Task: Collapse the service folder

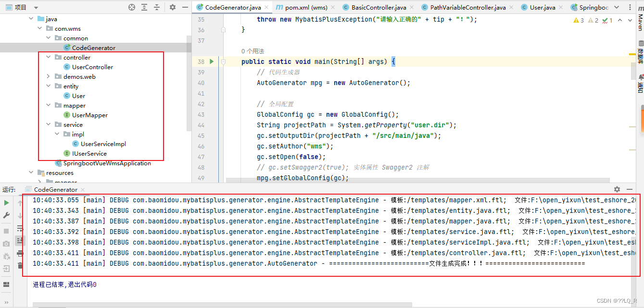Action: coord(48,124)
